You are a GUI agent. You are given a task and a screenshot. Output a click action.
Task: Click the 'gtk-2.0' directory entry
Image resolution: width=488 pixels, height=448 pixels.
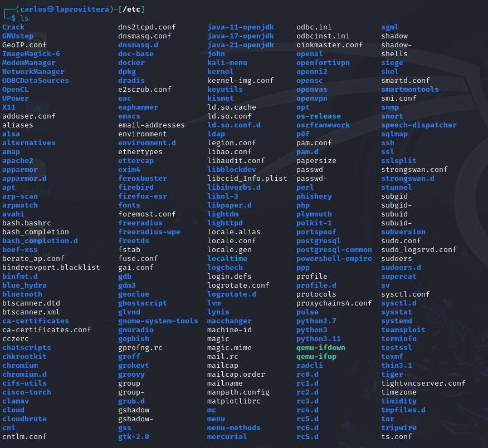(x=134, y=436)
